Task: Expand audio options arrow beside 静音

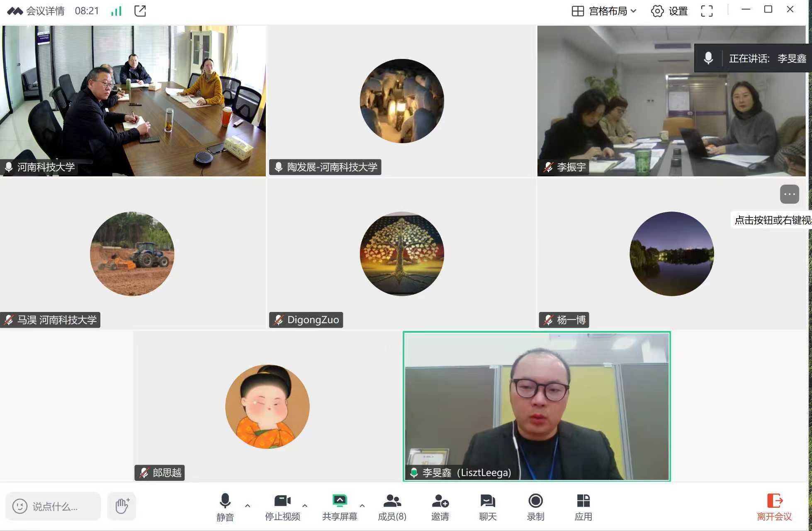Action: [x=248, y=506]
